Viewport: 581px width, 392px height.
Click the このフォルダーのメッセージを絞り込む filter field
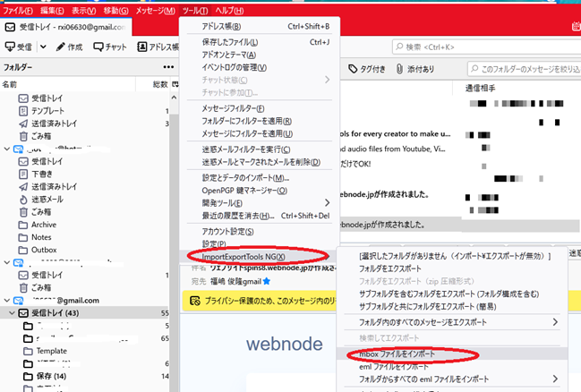coord(524,69)
